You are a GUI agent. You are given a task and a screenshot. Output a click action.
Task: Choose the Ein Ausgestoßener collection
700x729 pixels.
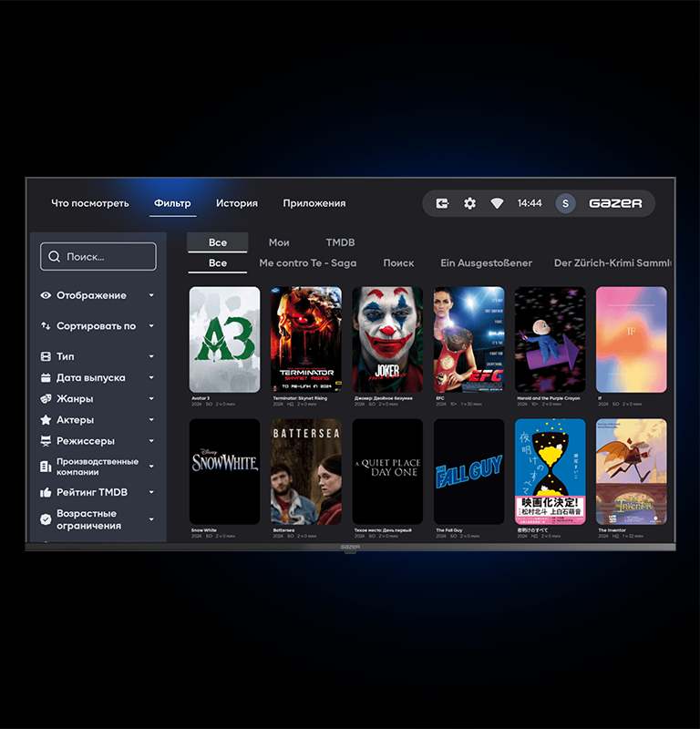click(x=487, y=263)
